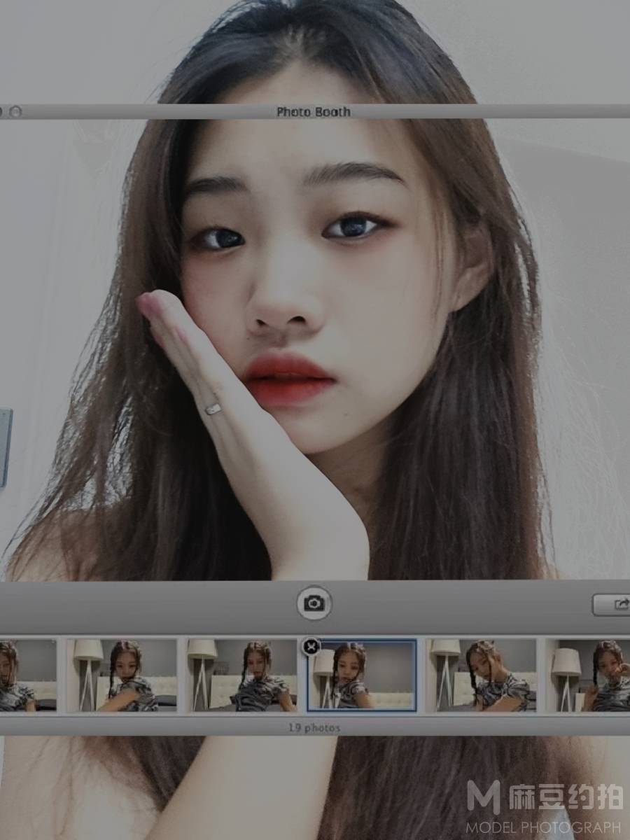Open the partially visible leftmost strip thumbnail
Viewport: 630px width, 840px height.
(x=28, y=675)
